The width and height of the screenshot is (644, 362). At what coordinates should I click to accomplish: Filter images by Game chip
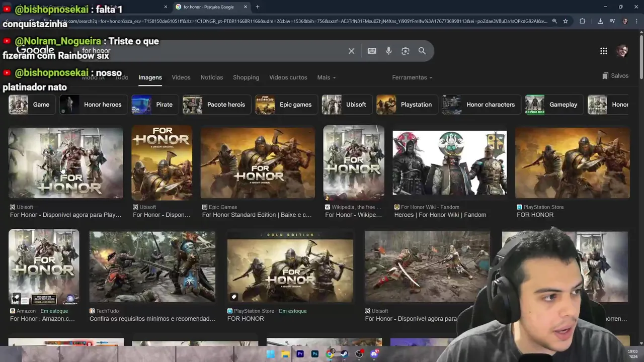[31, 105]
